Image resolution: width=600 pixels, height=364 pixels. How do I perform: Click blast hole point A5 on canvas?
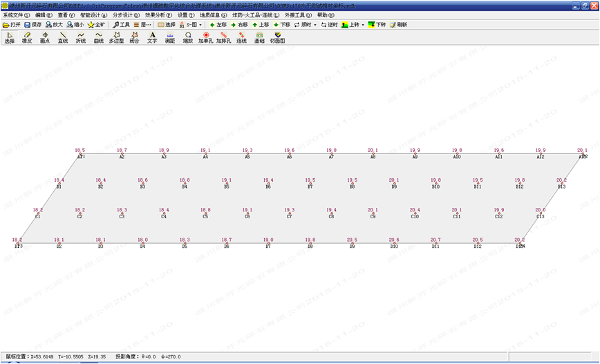click(247, 153)
